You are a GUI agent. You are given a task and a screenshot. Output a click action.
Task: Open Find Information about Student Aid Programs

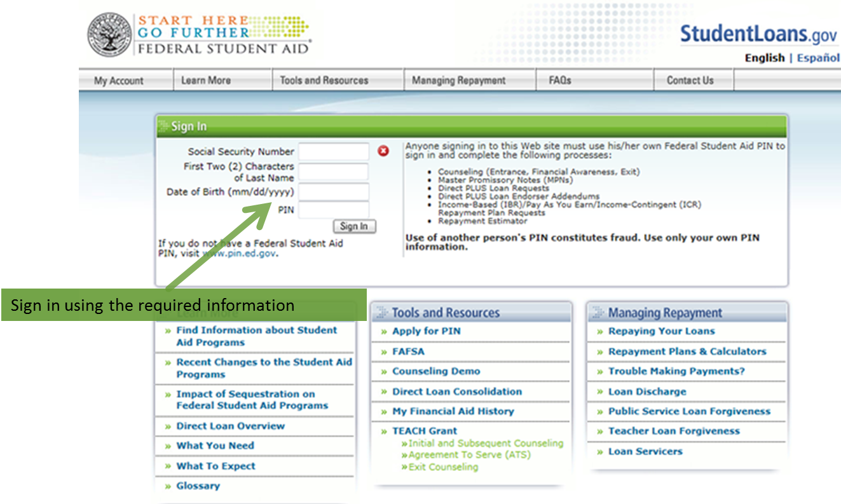[x=257, y=336]
